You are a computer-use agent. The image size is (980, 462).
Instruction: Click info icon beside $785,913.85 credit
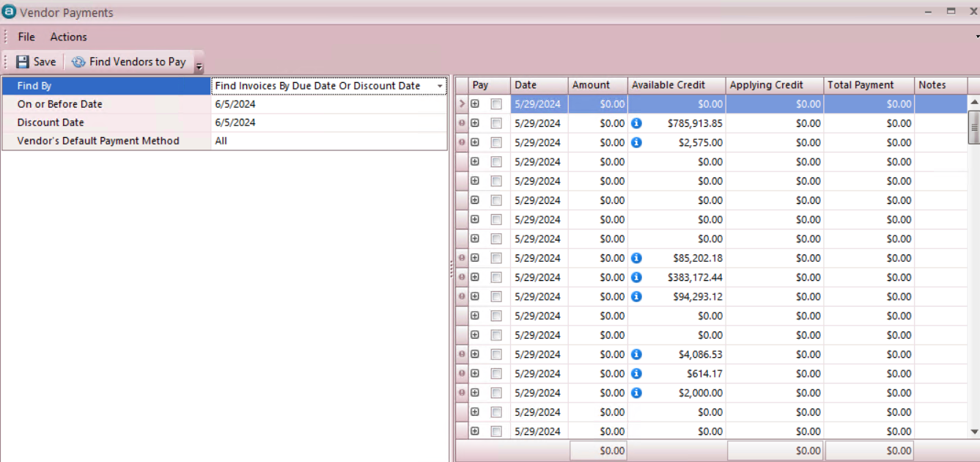point(636,123)
